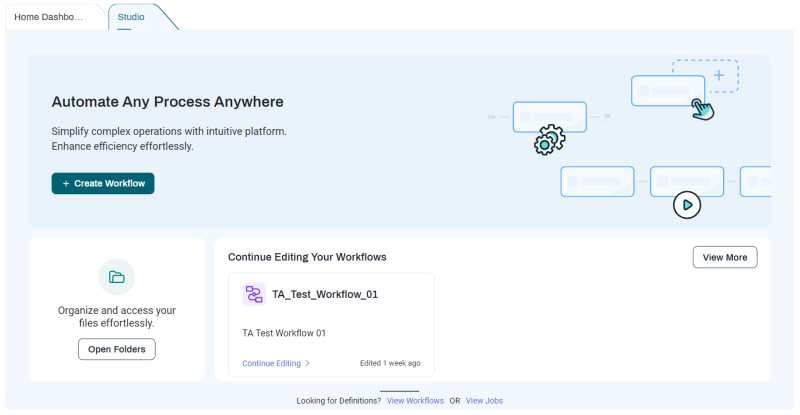Click the hand pointer icon in illustration
Screen dimensions: 800x415
click(703, 108)
